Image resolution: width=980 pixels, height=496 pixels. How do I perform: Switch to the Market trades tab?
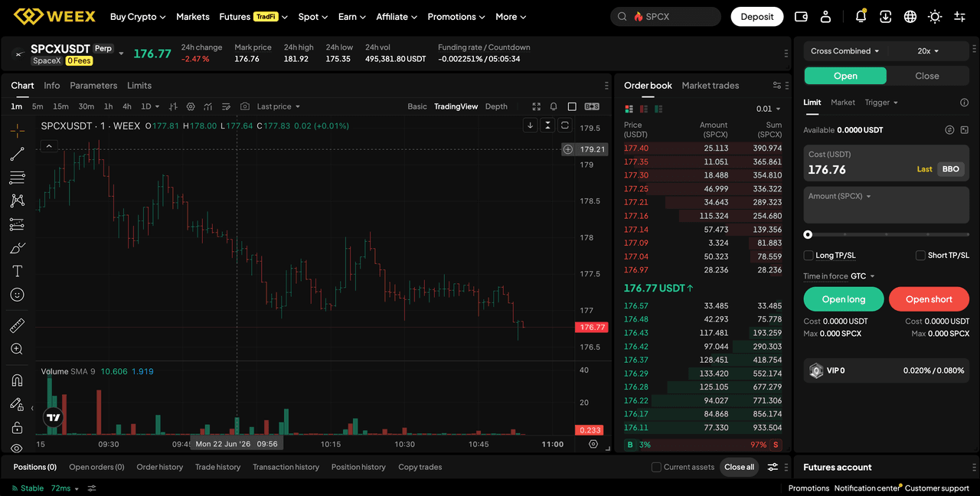click(x=710, y=86)
